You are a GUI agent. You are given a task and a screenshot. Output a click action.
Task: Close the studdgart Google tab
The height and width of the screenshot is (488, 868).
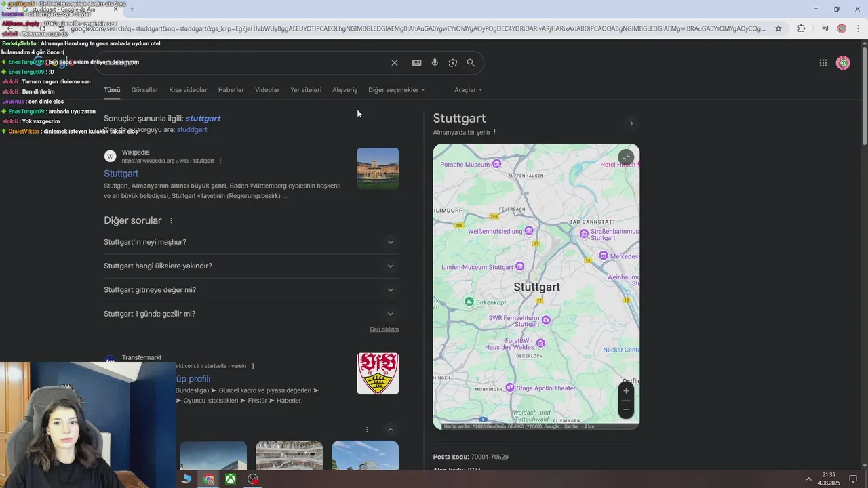(x=115, y=9)
